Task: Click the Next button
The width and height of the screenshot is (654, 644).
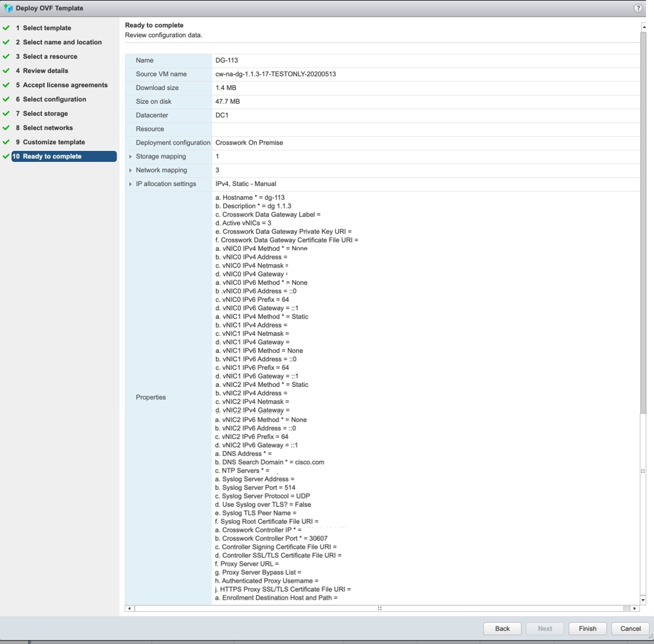Action: pos(545,629)
